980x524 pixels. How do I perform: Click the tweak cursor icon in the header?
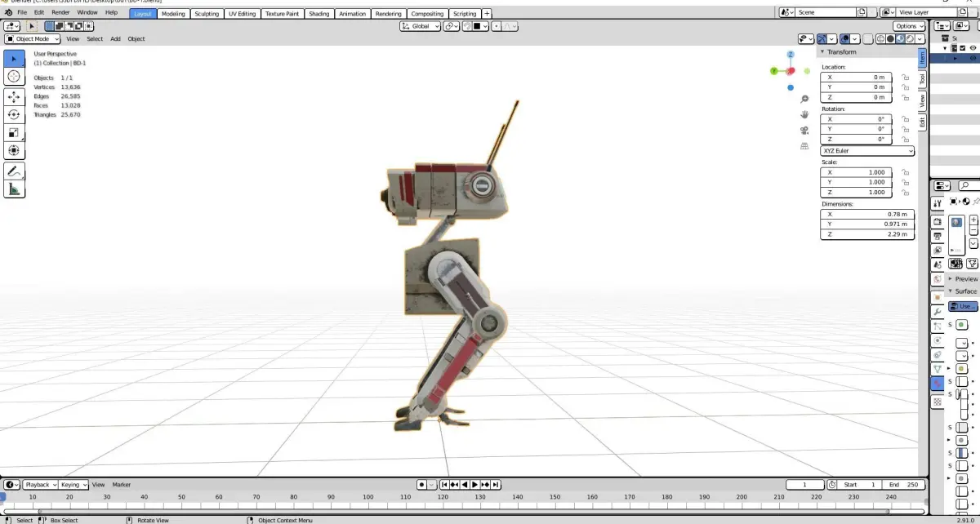33,26
